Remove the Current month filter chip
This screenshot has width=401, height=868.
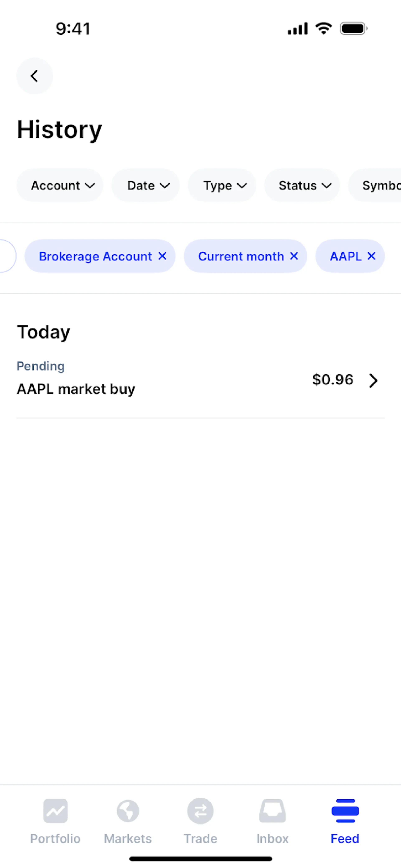(294, 256)
